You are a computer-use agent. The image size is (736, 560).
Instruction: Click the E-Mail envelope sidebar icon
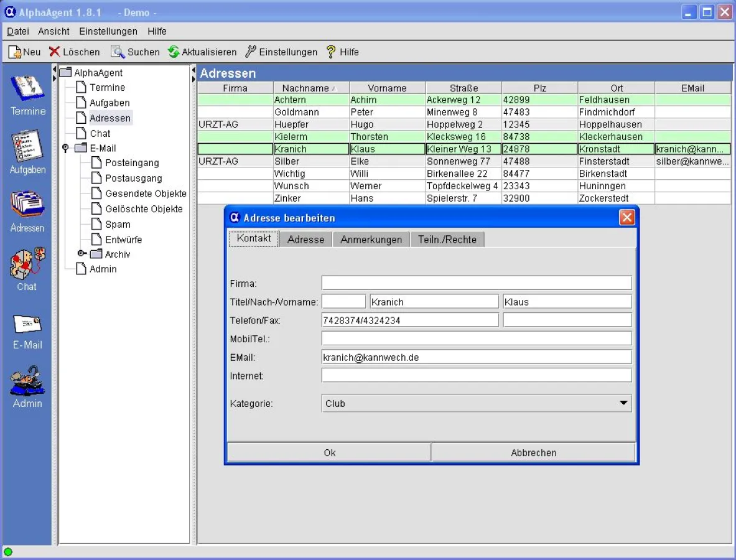27,323
